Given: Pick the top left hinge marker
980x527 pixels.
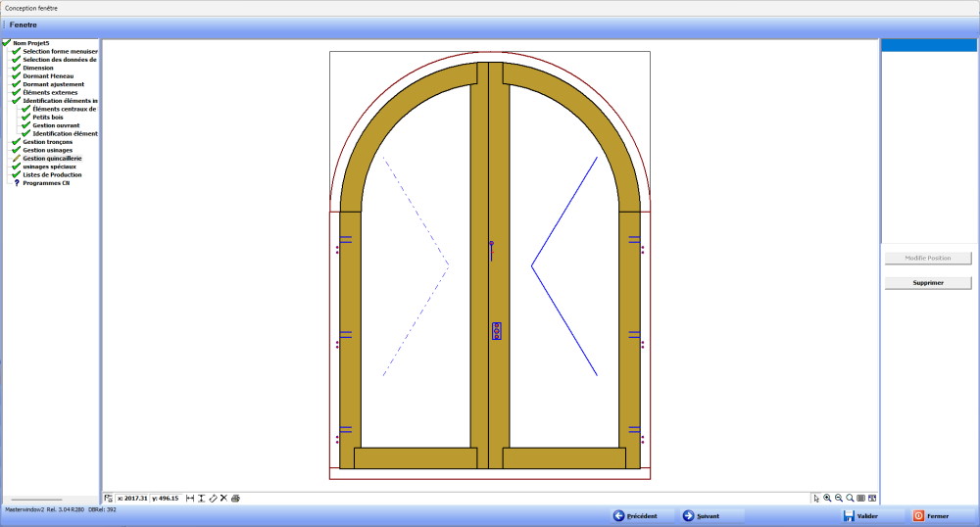Looking at the screenshot, I should (x=344, y=242).
